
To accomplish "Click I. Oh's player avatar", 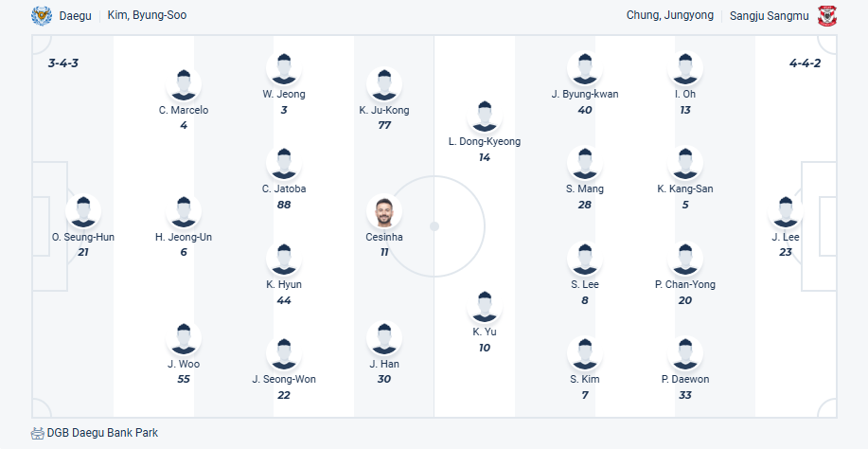I will pyautogui.click(x=685, y=69).
